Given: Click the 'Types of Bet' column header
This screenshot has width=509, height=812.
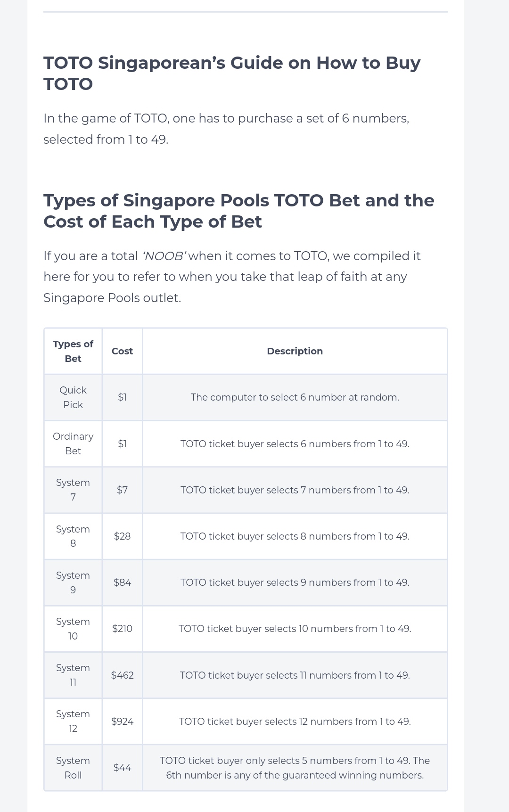Looking at the screenshot, I should tap(73, 351).
